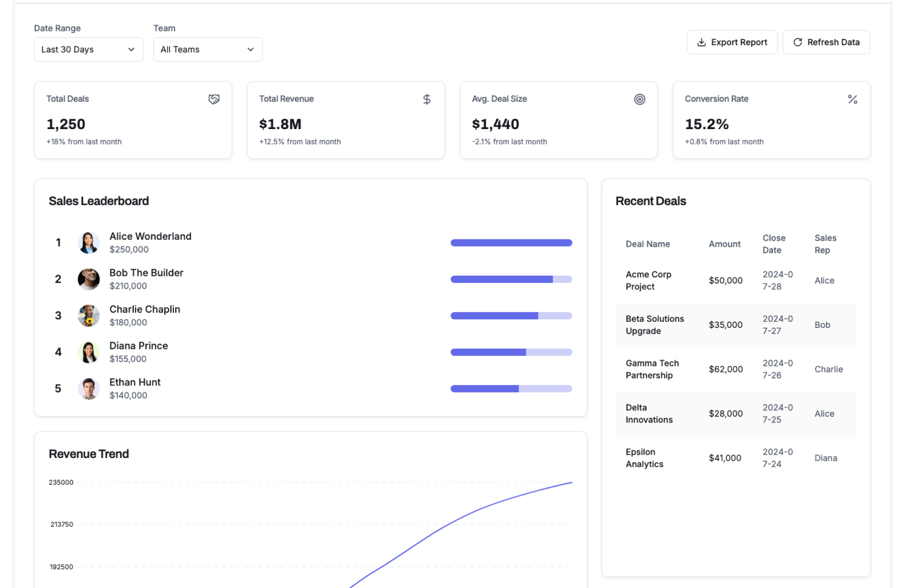The image size is (905, 588).
Task: Click the dollar sign icon in Total Revenue
Action: pyautogui.click(x=427, y=99)
